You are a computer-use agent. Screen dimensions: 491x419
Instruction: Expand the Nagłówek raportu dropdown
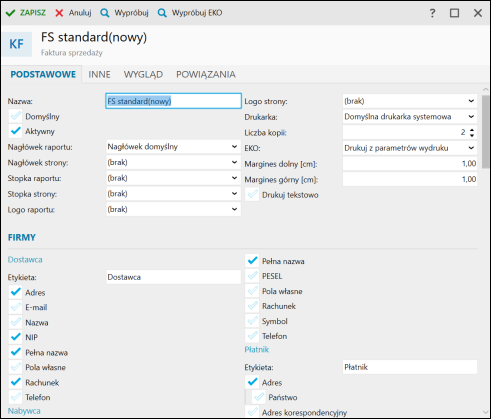[x=234, y=147]
